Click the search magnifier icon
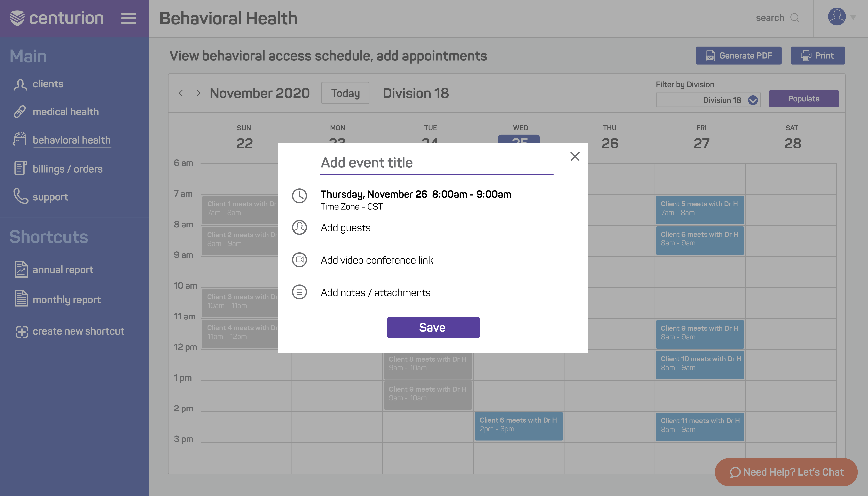Screen dimensions: 868x496 795,18
